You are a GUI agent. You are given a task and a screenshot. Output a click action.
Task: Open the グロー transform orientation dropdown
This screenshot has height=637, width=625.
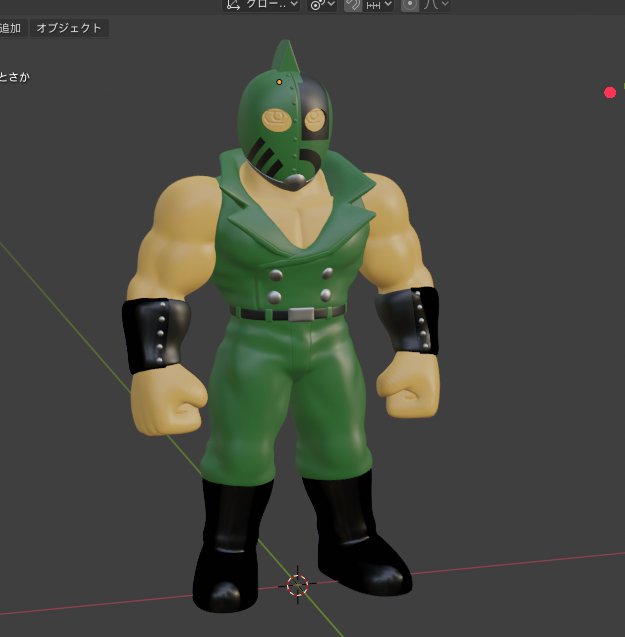coord(261,5)
